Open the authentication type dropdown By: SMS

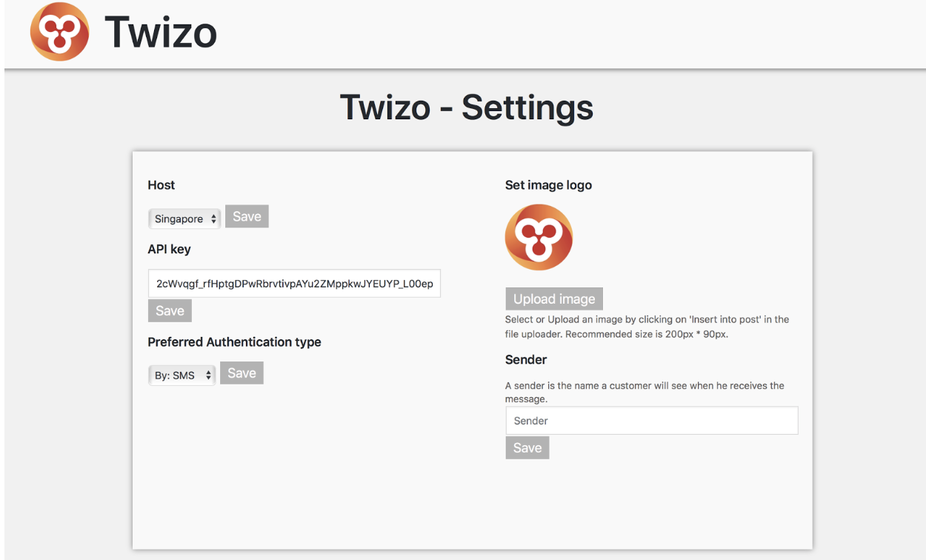[181, 375]
